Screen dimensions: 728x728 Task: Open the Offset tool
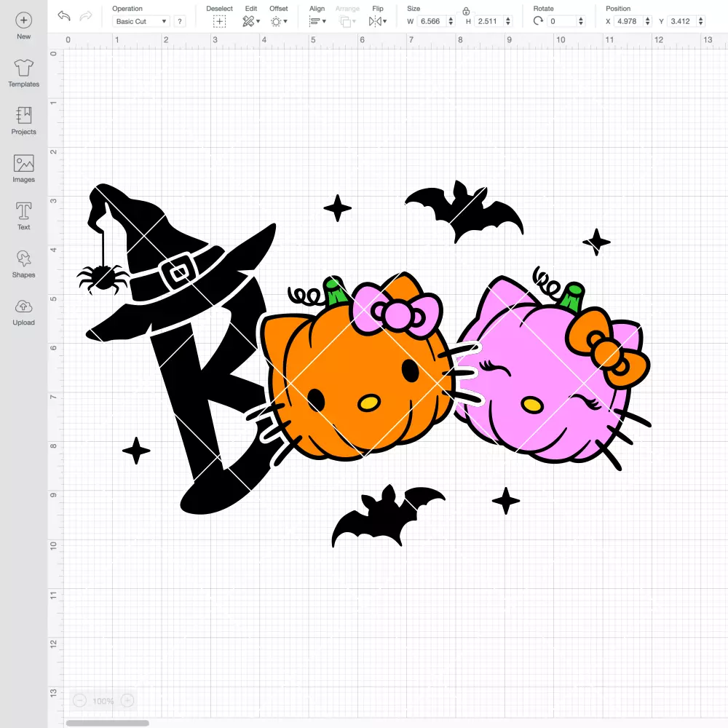pyautogui.click(x=279, y=21)
